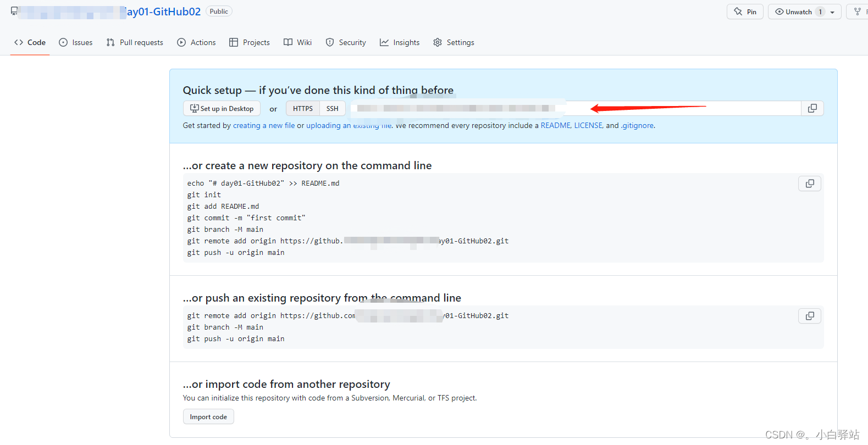The height and width of the screenshot is (445, 868).
Task: Click the 'git init' command line
Action: [x=204, y=194]
